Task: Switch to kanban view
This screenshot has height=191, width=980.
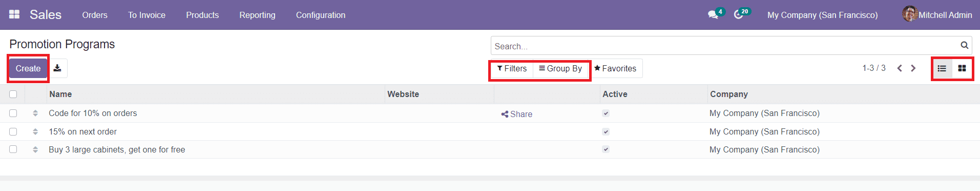Action: click(962, 68)
